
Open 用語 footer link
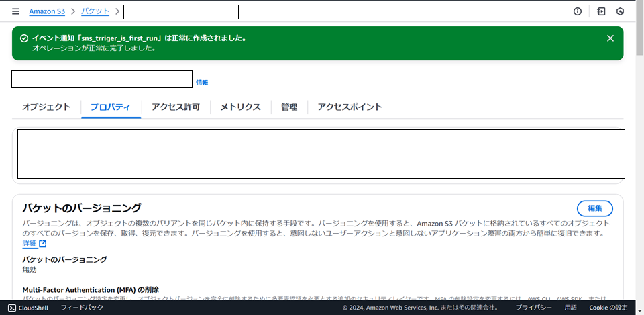[570, 308]
